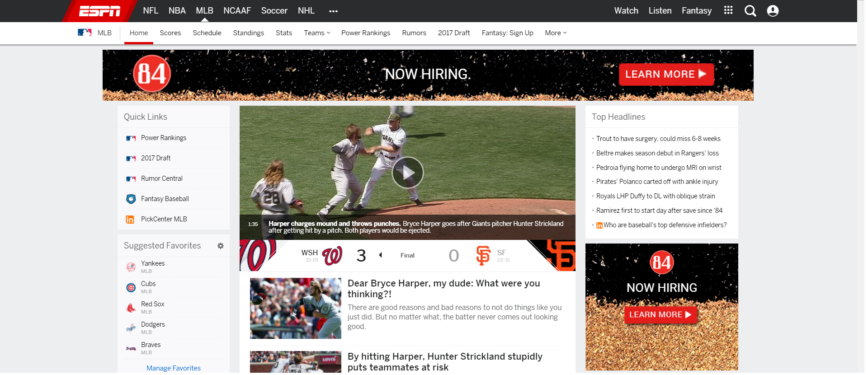
Task: Click the Manage Favorites link
Action: pos(174,368)
